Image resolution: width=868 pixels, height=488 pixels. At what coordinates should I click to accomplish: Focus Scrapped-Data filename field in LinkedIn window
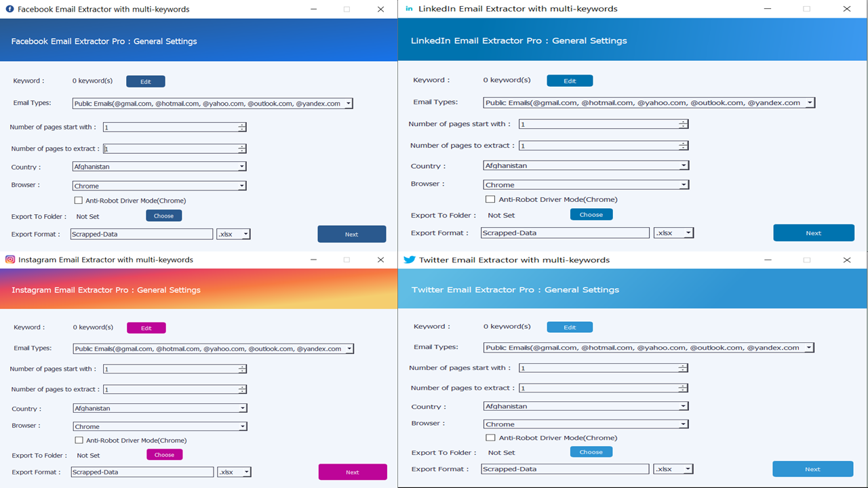565,232
